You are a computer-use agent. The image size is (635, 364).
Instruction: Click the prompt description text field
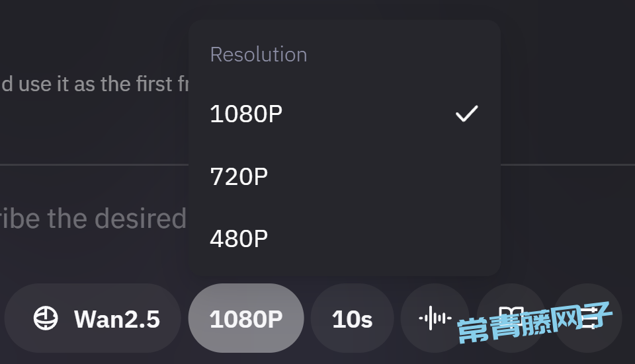pyautogui.click(x=93, y=218)
